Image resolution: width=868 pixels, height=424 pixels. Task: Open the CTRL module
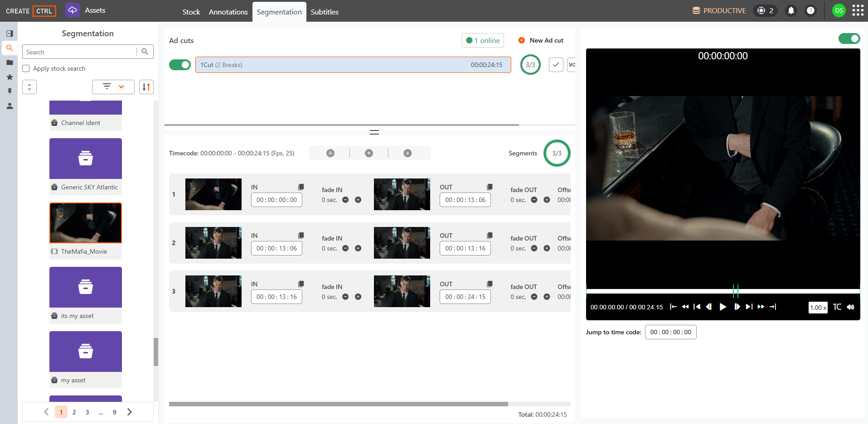(x=44, y=11)
